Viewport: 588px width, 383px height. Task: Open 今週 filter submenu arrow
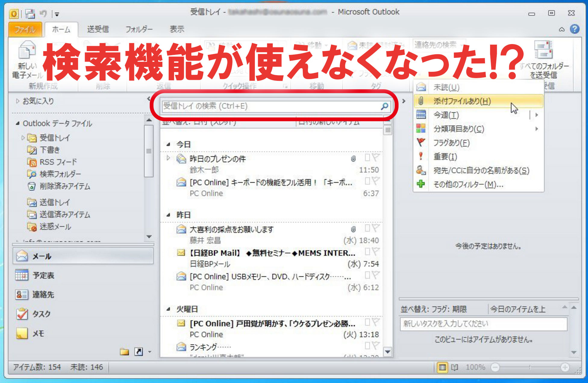pos(536,115)
